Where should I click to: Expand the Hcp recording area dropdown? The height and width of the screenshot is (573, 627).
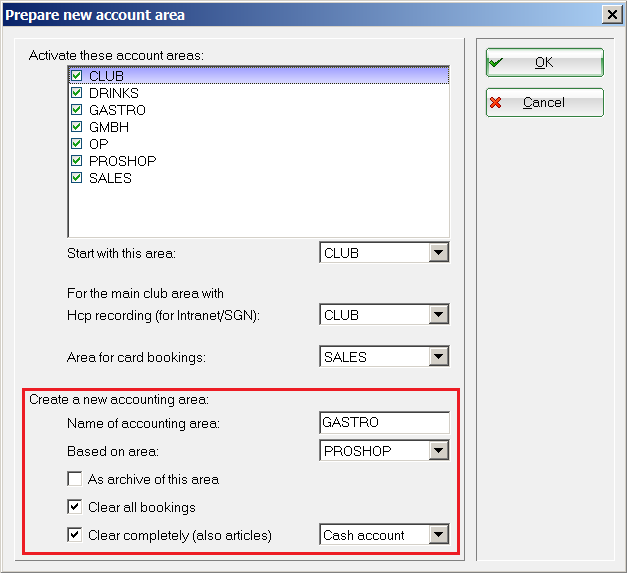tap(438, 316)
